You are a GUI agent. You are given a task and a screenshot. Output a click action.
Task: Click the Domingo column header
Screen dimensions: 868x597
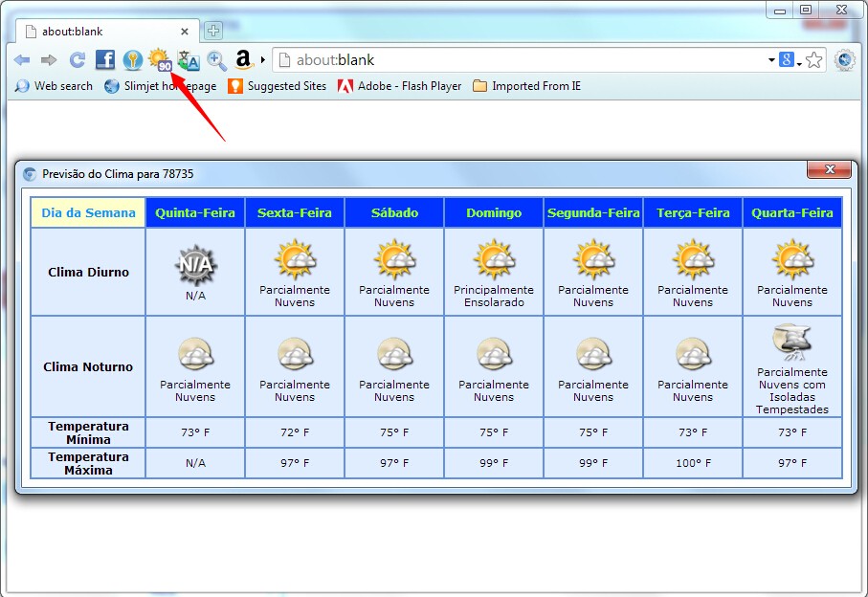[494, 213]
